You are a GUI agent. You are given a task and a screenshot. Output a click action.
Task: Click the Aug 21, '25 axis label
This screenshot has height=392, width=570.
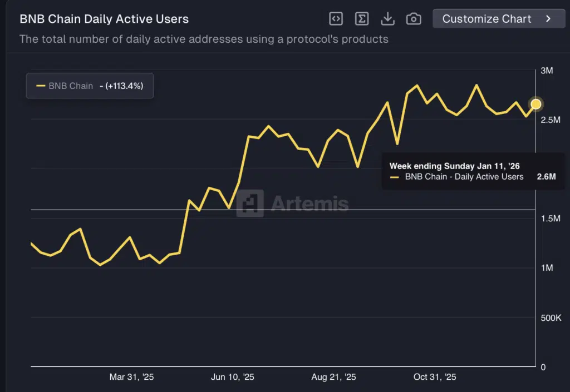point(333,377)
